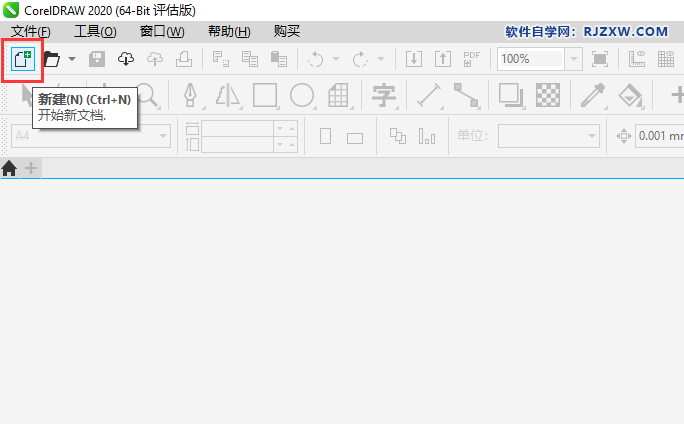The image size is (684, 424).
Task: Select the Pen tool
Action: click(190, 95)
